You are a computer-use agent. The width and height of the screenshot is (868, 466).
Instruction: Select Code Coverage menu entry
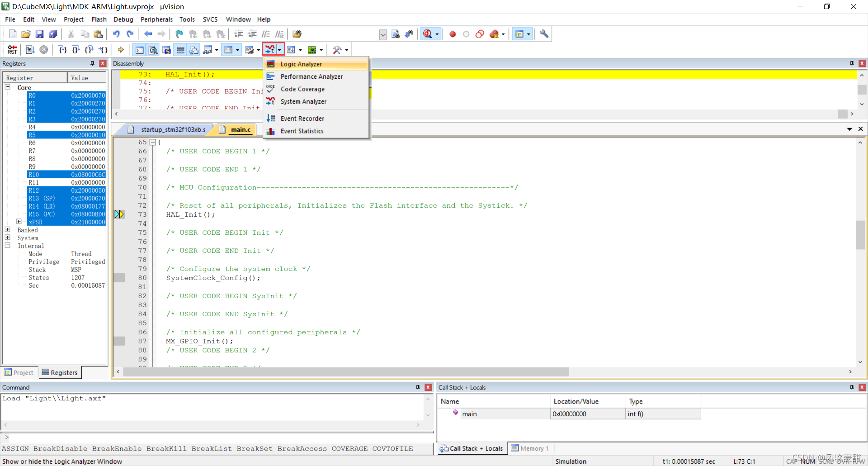pos(316,89)
